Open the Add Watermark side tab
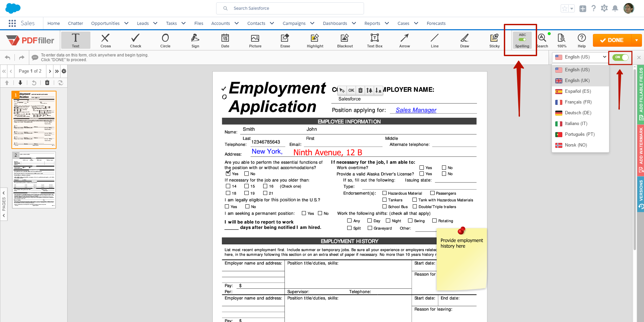Screen dimensions: 644x322 641,150
